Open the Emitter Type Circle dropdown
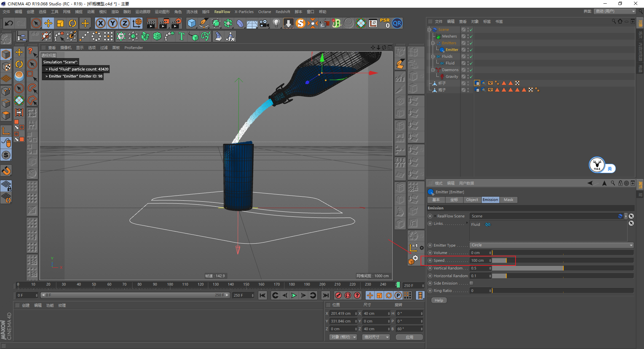 (x=551, y=245)
